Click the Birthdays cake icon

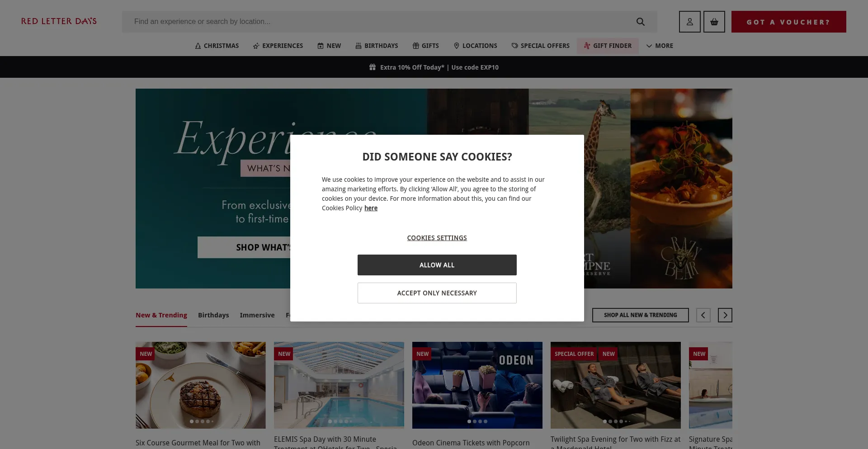click(x=358, y=46)
